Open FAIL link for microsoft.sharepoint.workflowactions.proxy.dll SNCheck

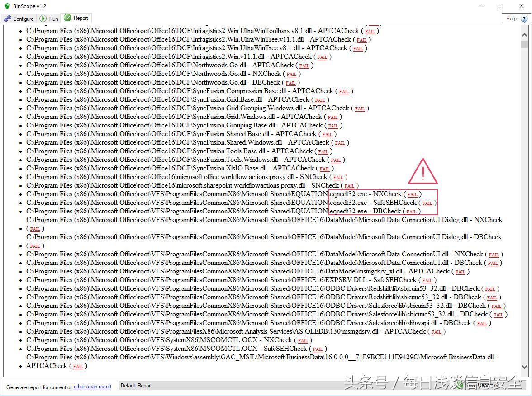pos(349,186)
